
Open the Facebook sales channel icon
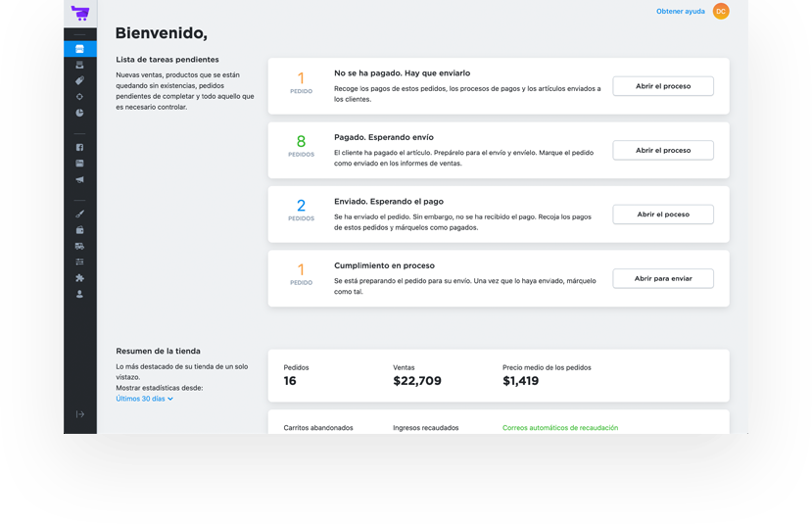point(79,148)
